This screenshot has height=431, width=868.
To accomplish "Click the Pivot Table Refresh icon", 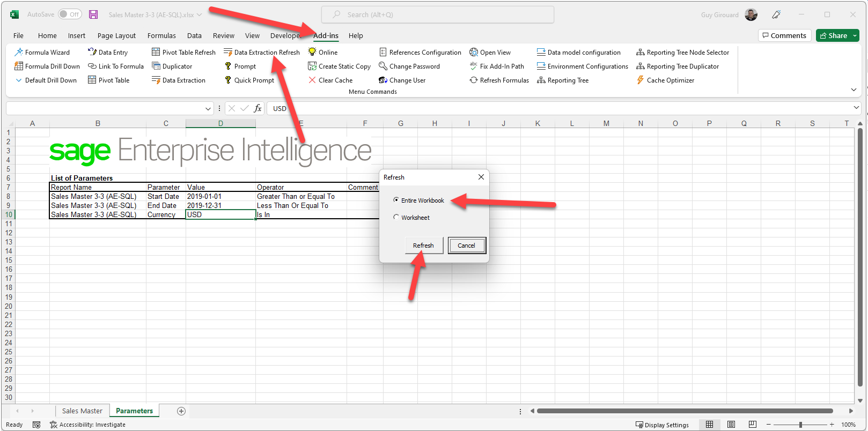I will (x=156, y=53).
